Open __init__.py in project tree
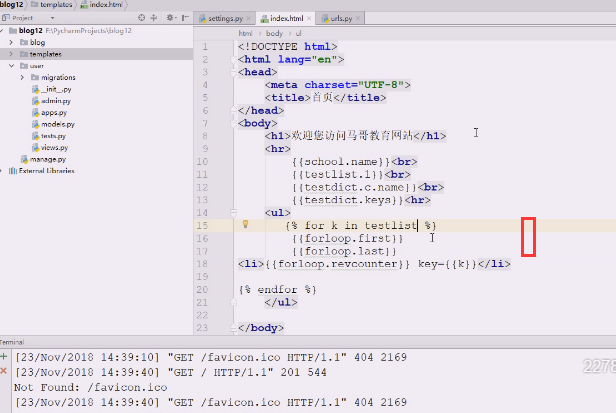This screenshot has width=616, height=413. [52, 89]
